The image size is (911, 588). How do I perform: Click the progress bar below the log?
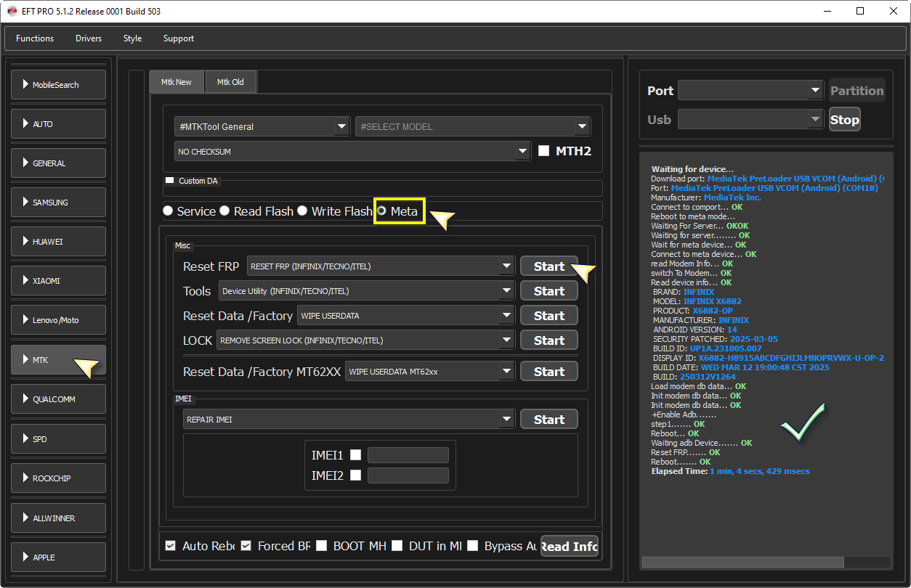(766, 562)
